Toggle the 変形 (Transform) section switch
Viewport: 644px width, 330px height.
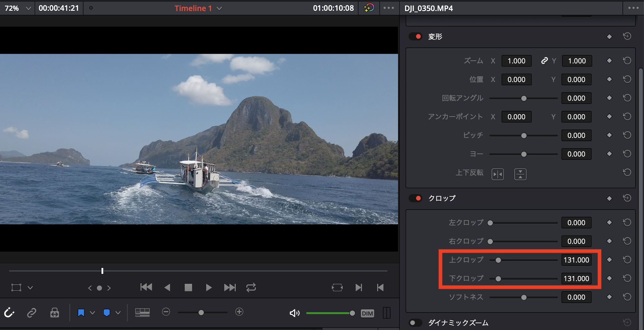click(x=415, y=36)
